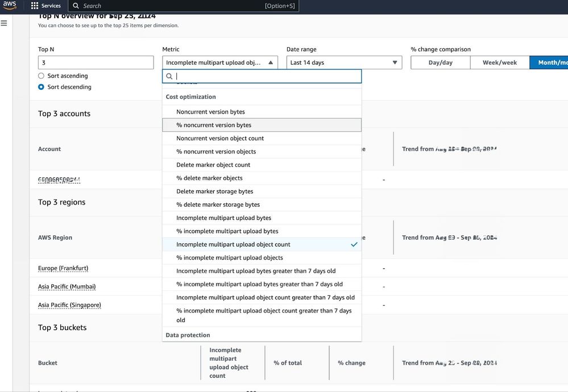The image size is (568, 392).
Task: Click the Top 3 buckets section title
Action: [63, 328]
